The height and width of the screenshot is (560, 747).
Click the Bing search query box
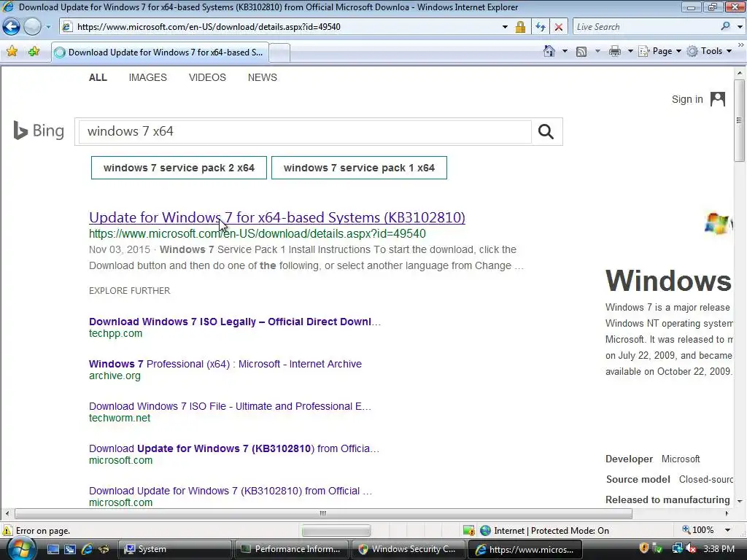[305, 131]
